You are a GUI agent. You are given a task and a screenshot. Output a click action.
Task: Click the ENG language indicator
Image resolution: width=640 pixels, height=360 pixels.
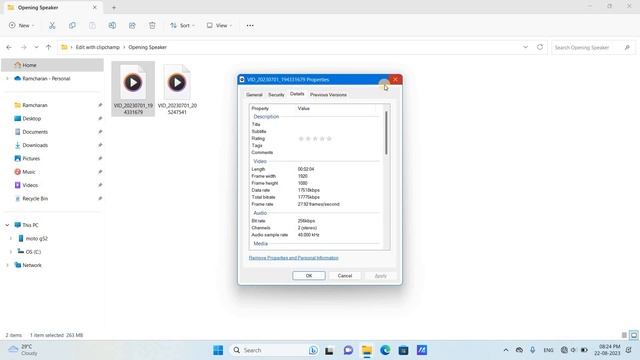coord(549,350)
